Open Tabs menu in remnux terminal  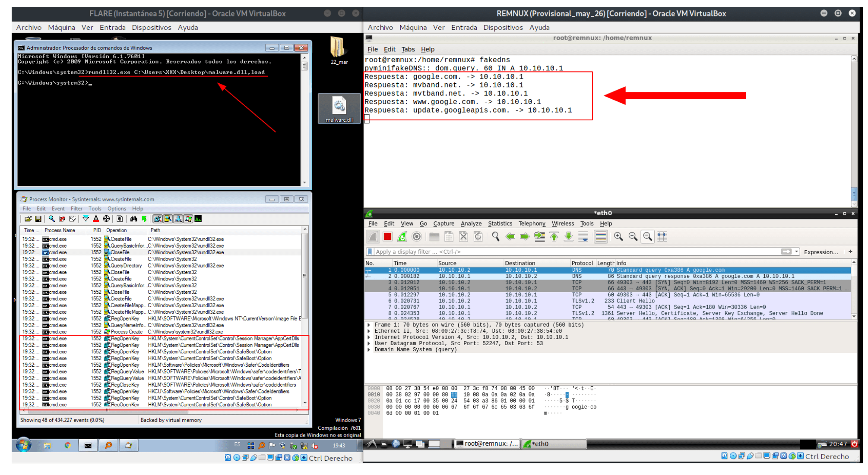point(408,50)
